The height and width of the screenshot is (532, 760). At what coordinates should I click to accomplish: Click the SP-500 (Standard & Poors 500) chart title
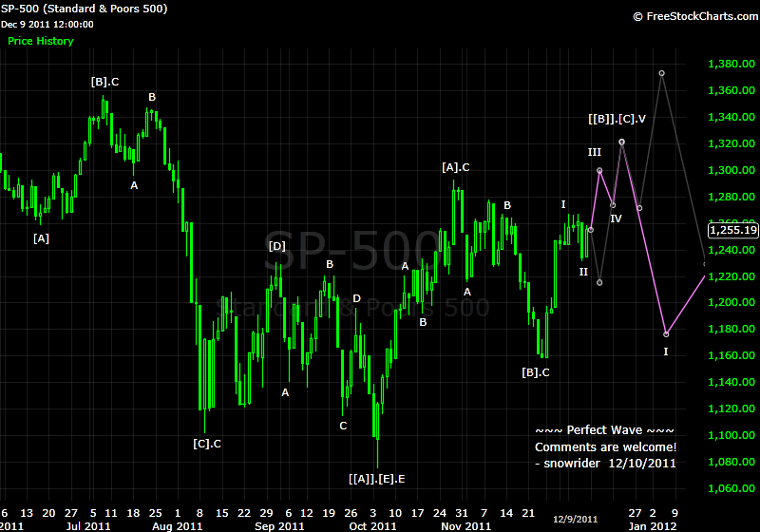point(84,9)
